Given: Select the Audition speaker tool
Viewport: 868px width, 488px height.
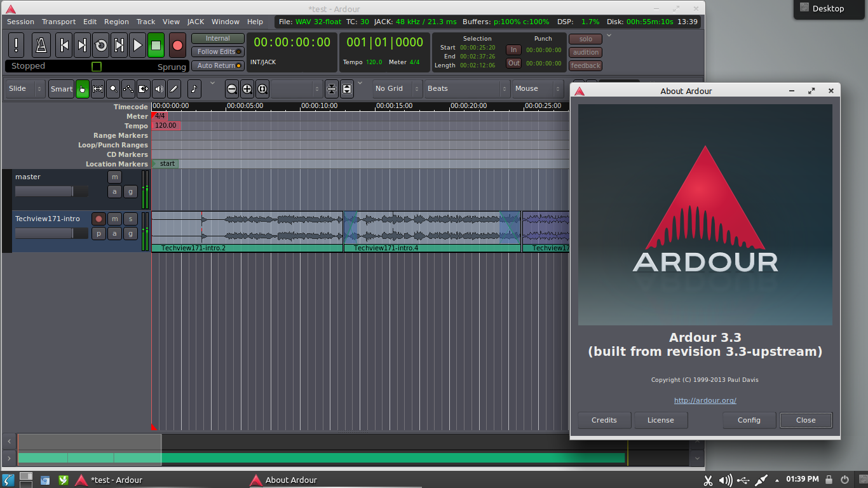Looking at the screenshot, I should pyautogui.click(x=159, y=89).
